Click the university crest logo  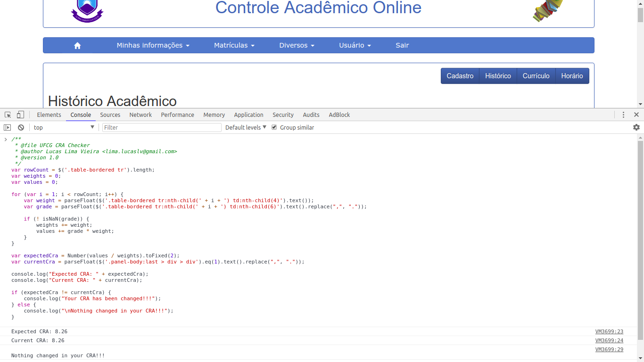[87, 10]
